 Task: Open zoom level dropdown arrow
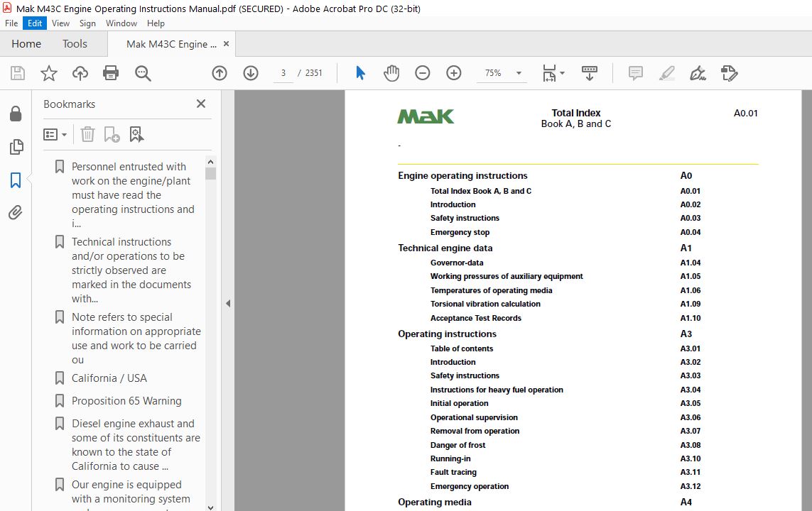coord(519,73)
